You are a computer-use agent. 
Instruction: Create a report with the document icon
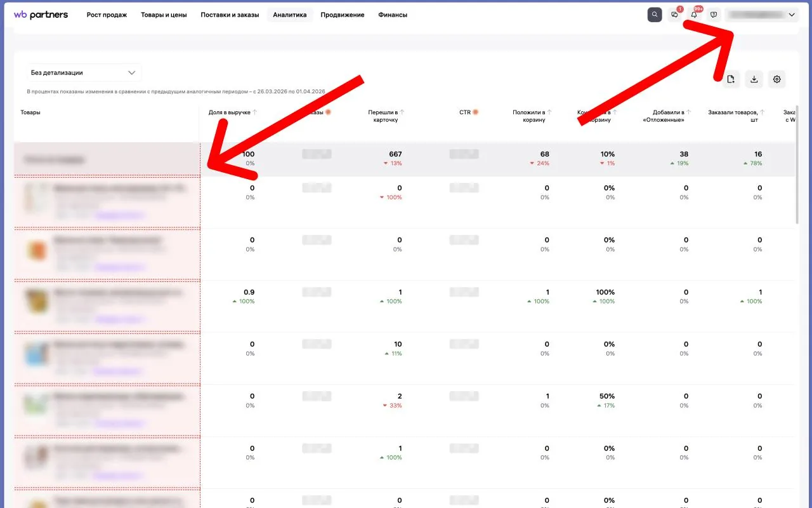coord(731,79)
